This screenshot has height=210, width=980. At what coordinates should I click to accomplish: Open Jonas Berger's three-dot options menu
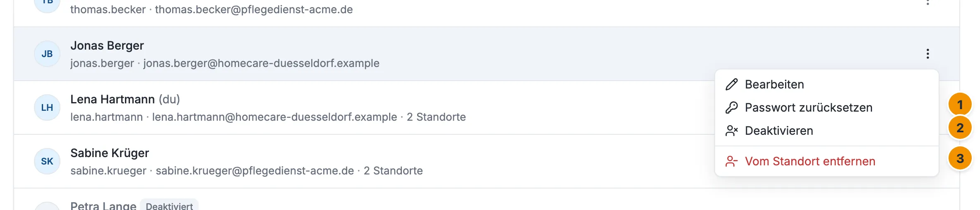tap(927, 54)
